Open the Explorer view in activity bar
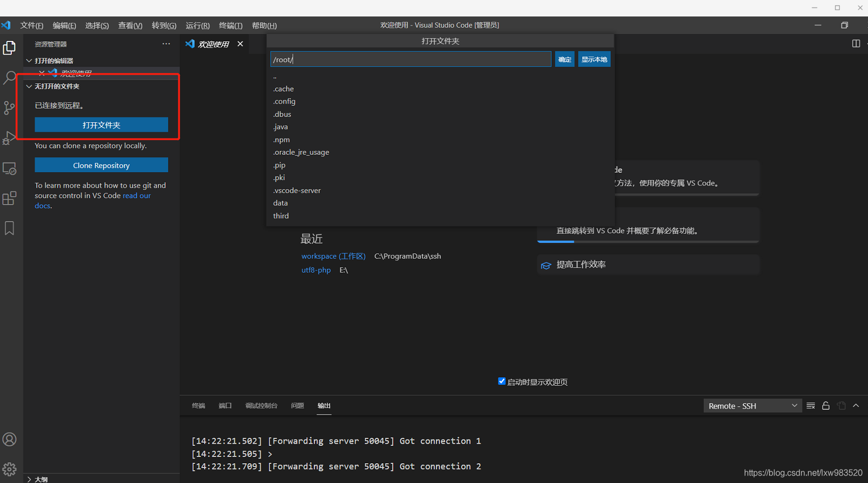The width and height of the screenshot is (868, 483). (10, 48)
